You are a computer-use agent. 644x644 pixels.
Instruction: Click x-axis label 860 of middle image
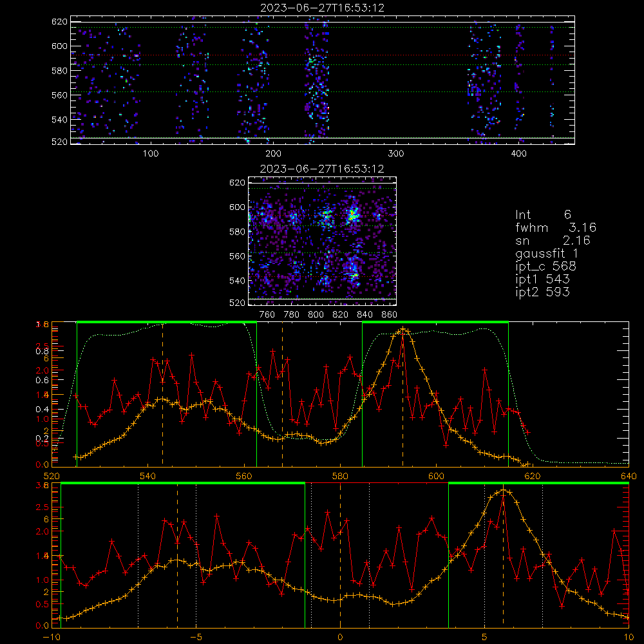(x=390, y=315)
